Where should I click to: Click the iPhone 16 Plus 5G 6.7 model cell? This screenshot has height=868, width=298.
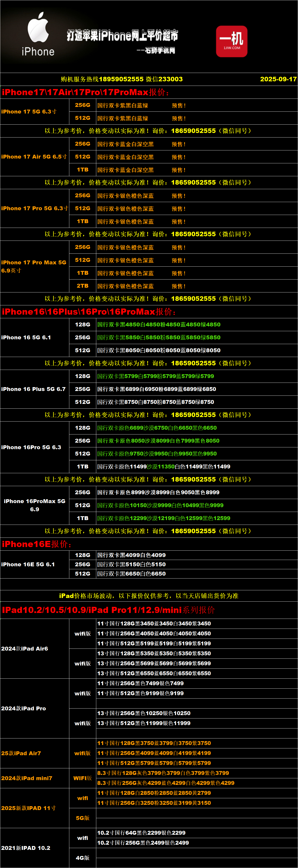[x=33, y=389]
